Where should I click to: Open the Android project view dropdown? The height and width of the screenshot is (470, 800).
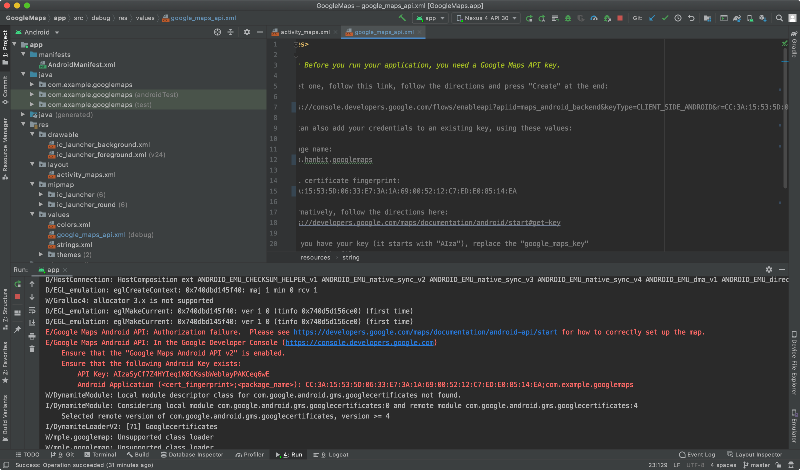click(x=38, y=32)
